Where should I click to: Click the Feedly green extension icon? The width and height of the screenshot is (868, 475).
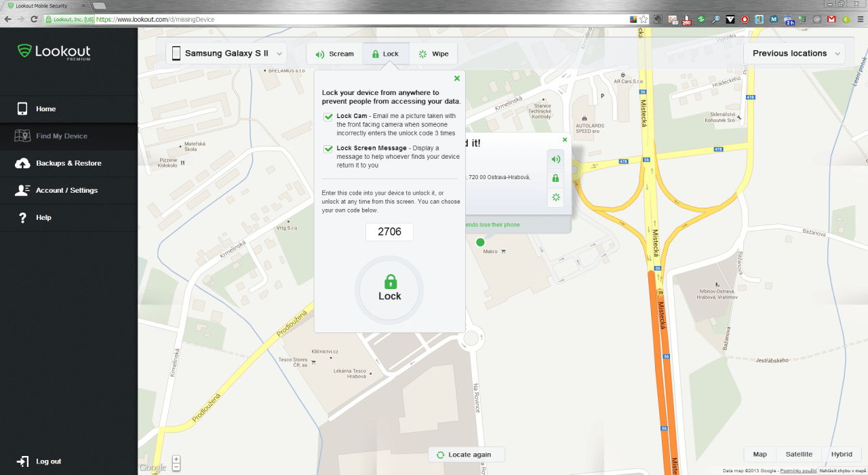click(846, 20)
